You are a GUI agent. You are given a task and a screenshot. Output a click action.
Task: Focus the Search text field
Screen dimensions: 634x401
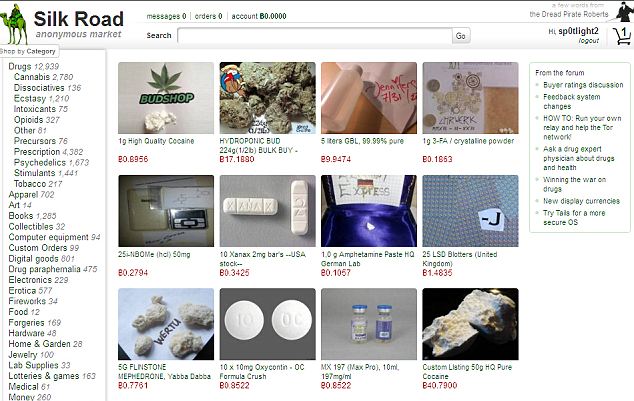click(x=315, y=36)
